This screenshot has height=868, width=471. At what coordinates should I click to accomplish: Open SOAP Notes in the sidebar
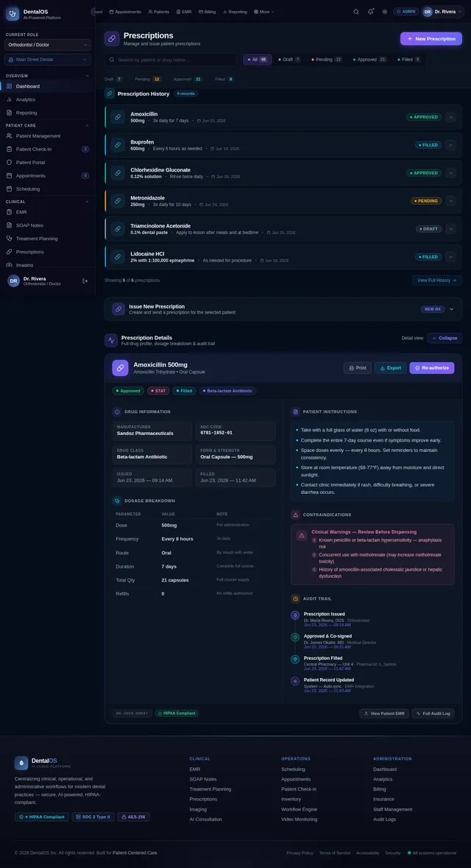(x=29, y=225)
